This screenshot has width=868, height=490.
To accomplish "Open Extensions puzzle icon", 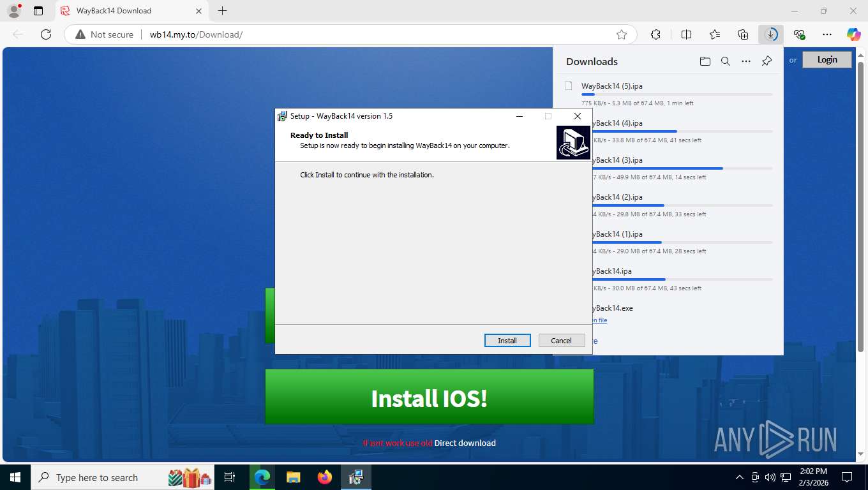I will point(655,34).
